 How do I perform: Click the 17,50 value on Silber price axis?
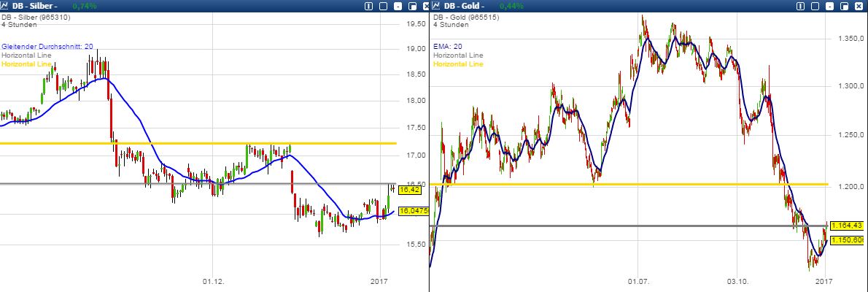tap(416, 128)
